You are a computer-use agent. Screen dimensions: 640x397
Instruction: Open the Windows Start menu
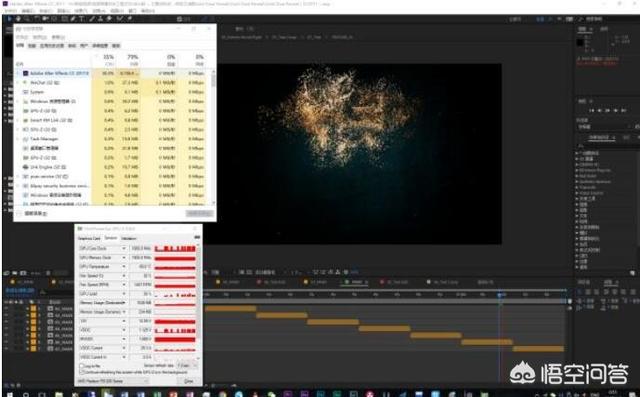[9, 394]
